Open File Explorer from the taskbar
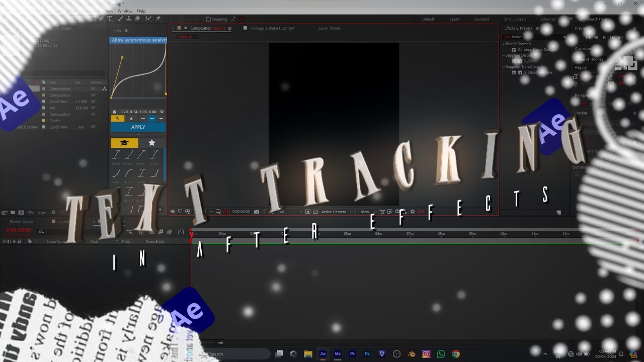Viewport: 644px width, 362px height. pos(308,354)
